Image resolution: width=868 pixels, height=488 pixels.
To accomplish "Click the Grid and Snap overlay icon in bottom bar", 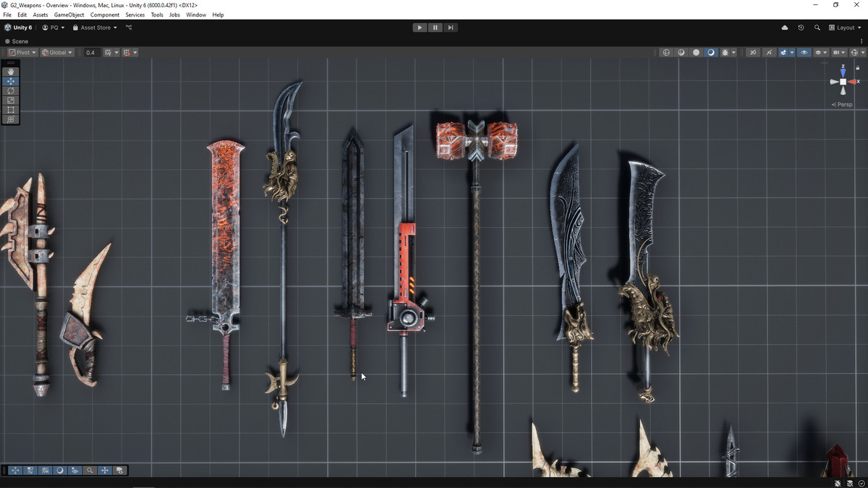I will pos(46,470).
